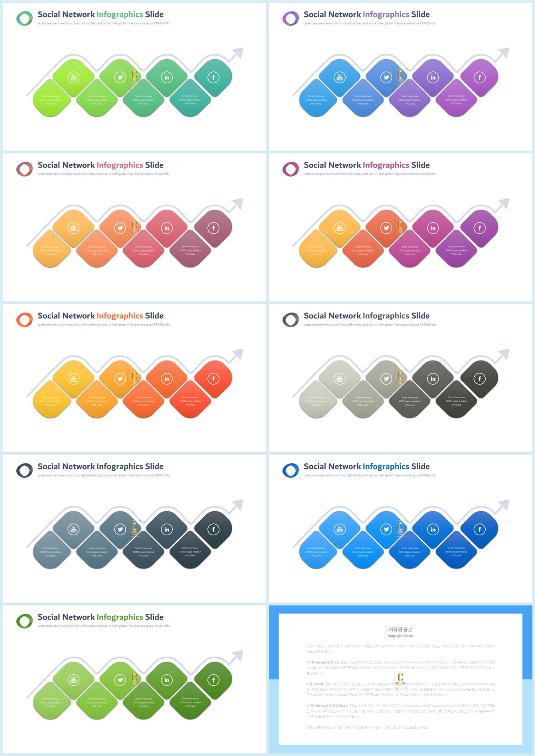Click the 'Copyright Notice' heading text
Viewport: 535px width, 756px height.
(400, 636)
